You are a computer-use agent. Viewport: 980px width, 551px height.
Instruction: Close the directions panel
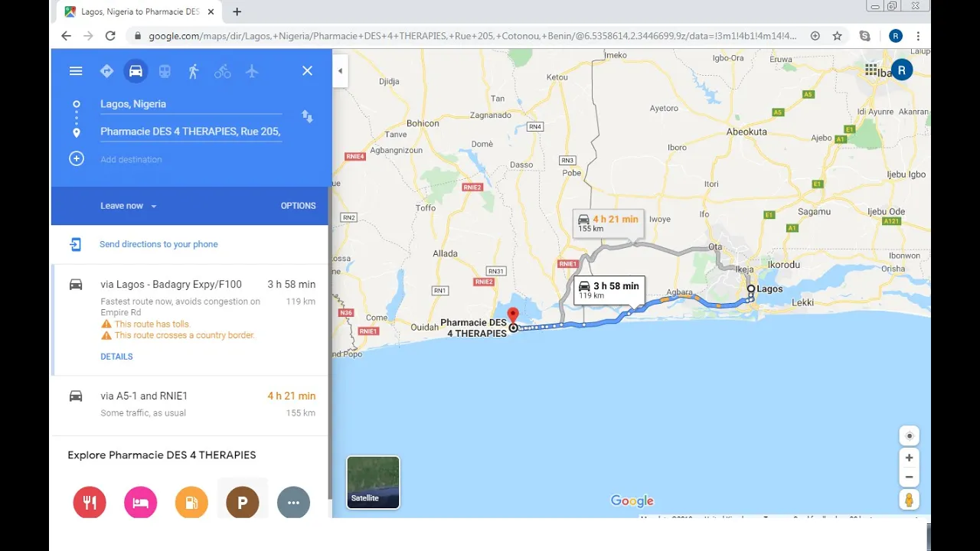click(307, 71)
